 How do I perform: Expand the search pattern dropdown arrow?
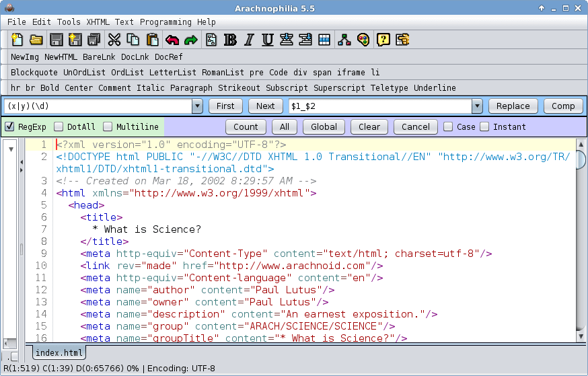pyautogui.click(x=197, y=106)
